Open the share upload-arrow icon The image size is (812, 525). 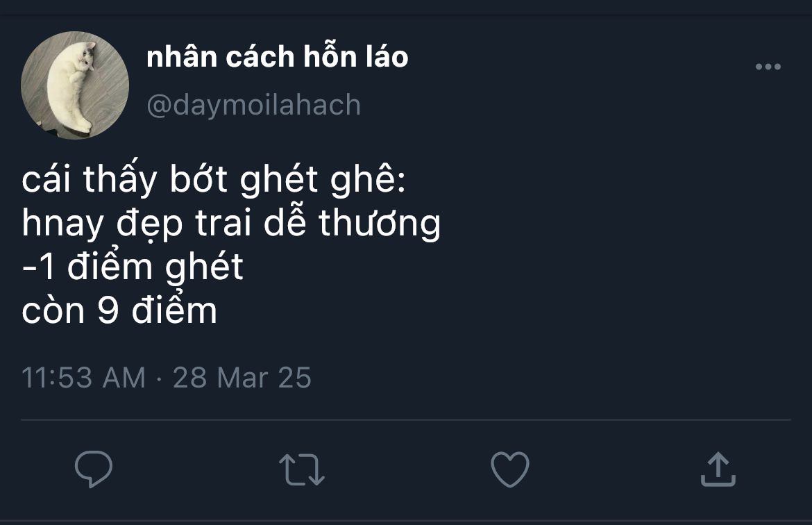coord(718,469)
